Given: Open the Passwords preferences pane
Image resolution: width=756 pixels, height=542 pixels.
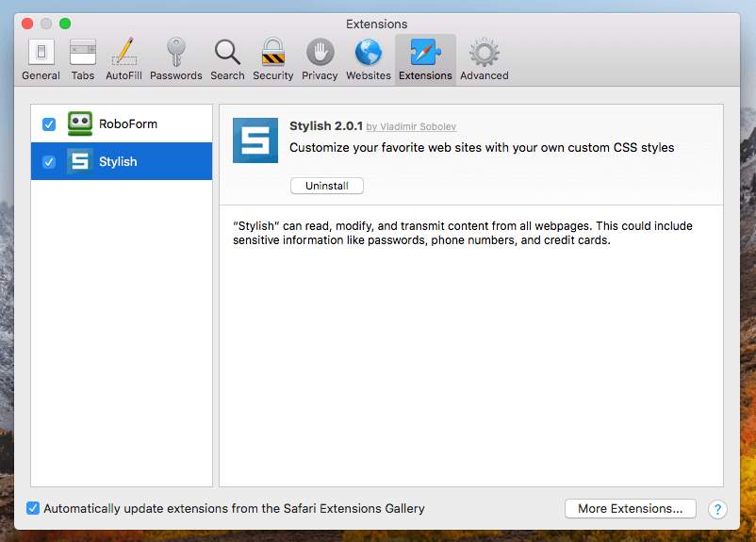Looking at the screenshot, I should pyautogui.click(x=176, y=59).
